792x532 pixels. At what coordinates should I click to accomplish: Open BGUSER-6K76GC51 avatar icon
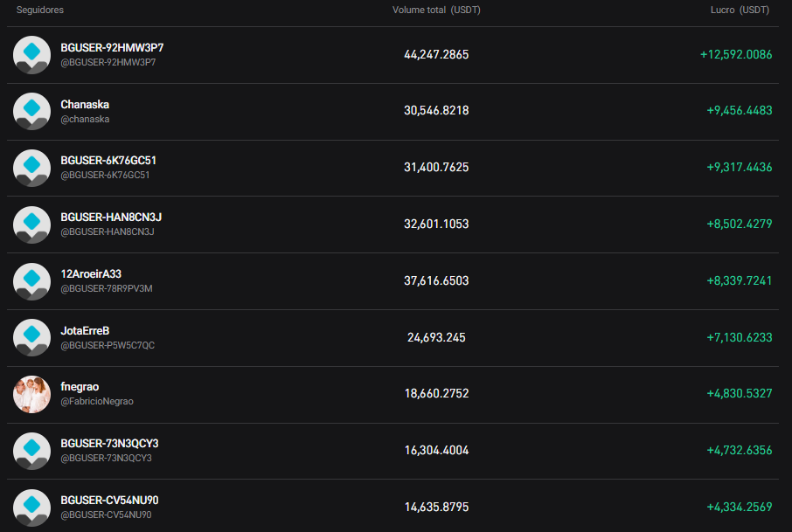coord(32,168)
